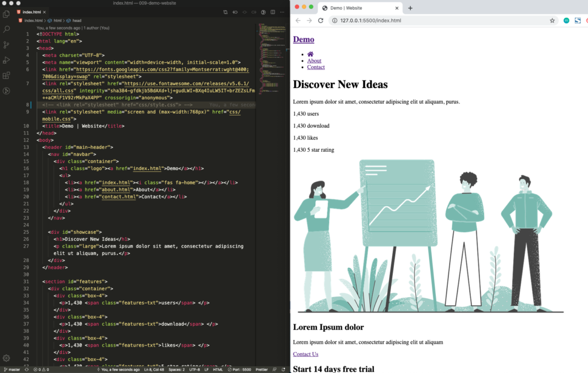Click the Port : 5500 Live Server status

(x=239, y=370)
